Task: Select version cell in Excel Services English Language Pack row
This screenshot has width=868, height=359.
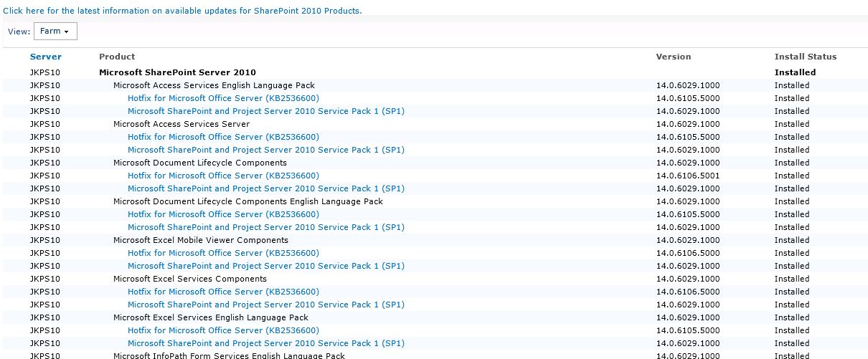Action: 688,317
